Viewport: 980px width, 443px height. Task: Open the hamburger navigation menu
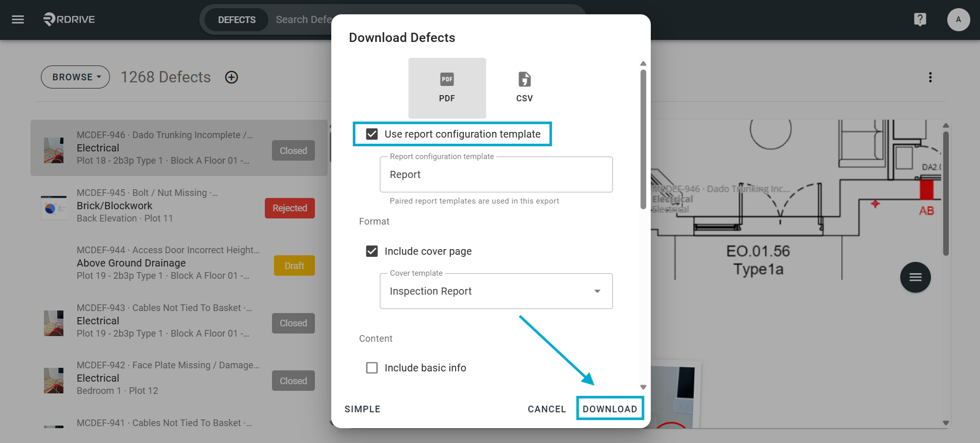pos(18,19)
